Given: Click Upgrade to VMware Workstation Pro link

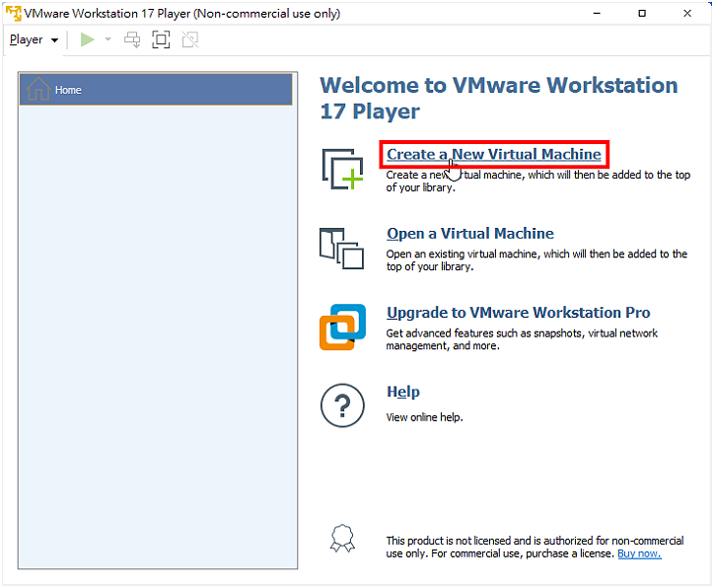Looking at the screenshot, I should tap(518, 313).
